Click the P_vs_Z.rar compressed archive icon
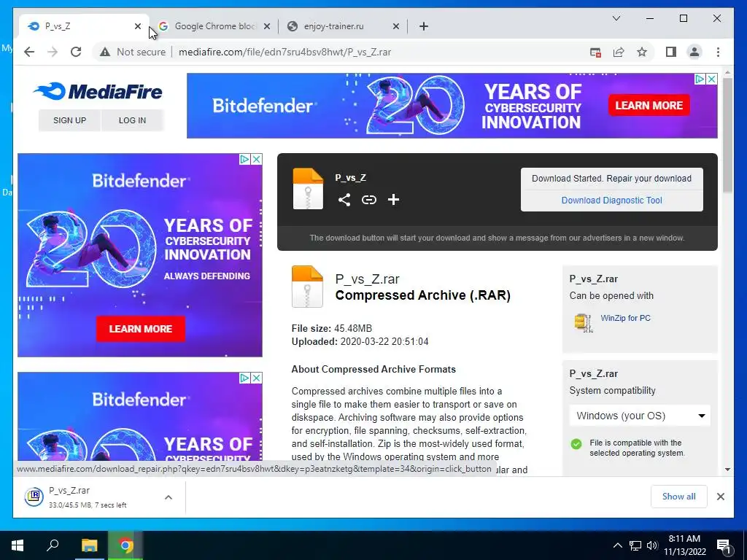 tap(307, 286)
